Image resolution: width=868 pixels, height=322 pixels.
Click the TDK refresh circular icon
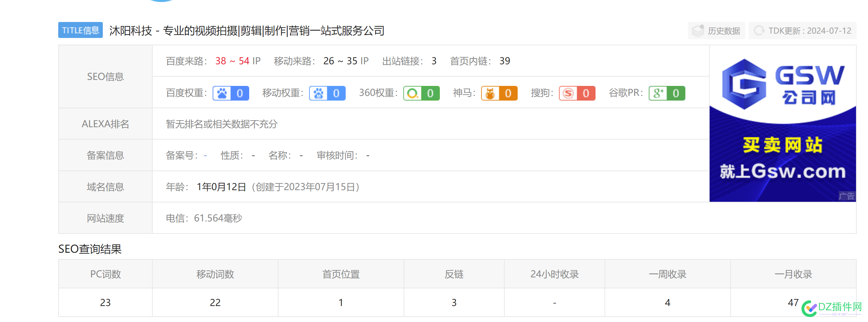coord(759,31)
